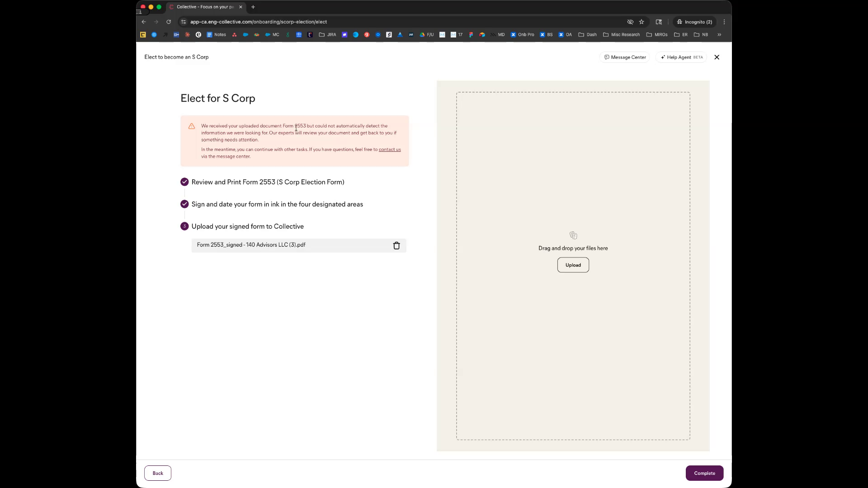Screen dimensions: 868x488
Task: Delete the uploaded Form 2553 PDF file
Action: coord(396,246)
